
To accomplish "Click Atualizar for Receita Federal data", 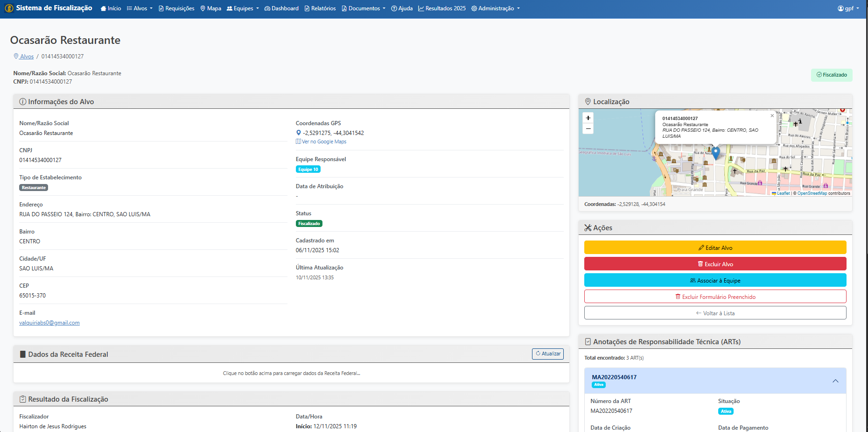I will tap(547, 354).
